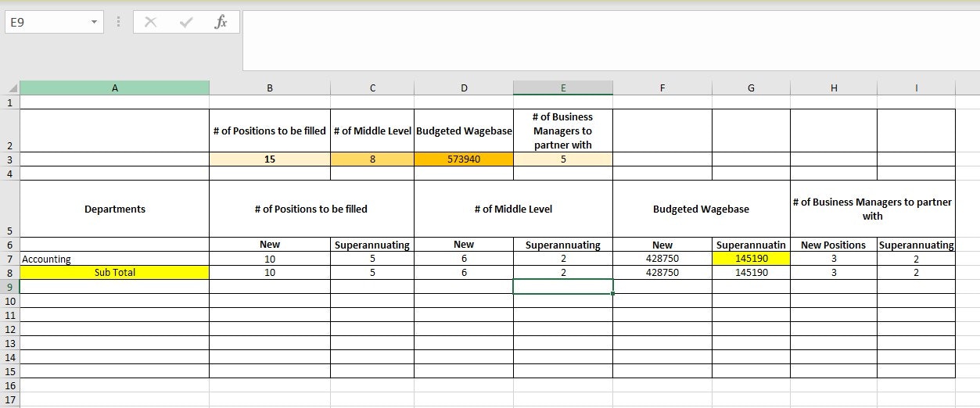Select column A header
Image resolution: width=980 pixels, height=408 pixels.
point(114,88)
